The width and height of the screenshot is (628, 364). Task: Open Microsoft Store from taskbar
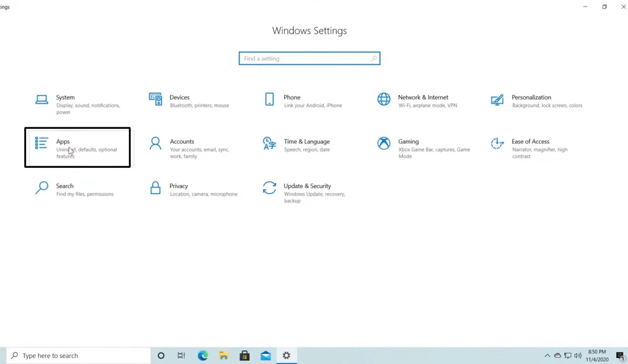(x=244, y=356)
